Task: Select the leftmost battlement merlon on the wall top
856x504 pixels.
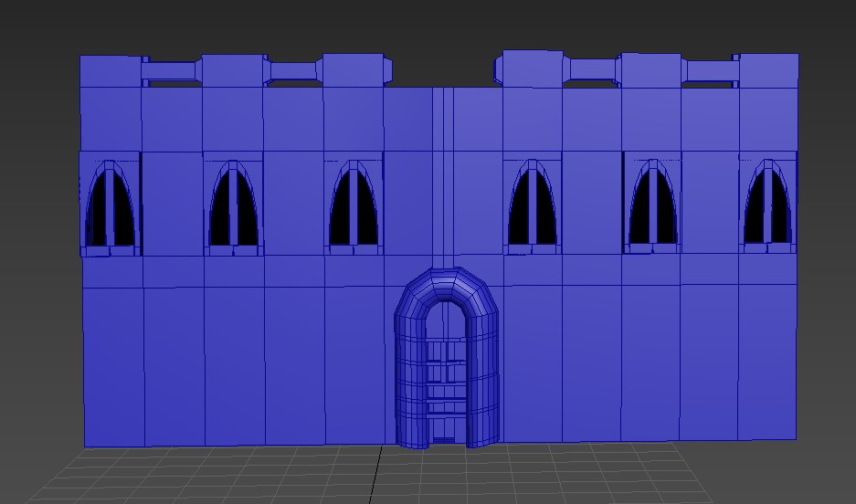Action: (111, 71)
